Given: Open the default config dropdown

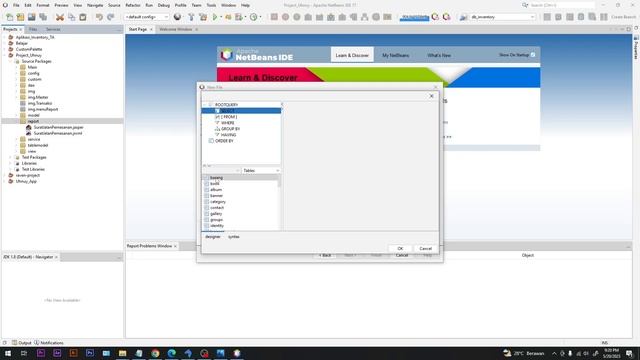Looking at the screenshot, I should [x=147, y=17].
